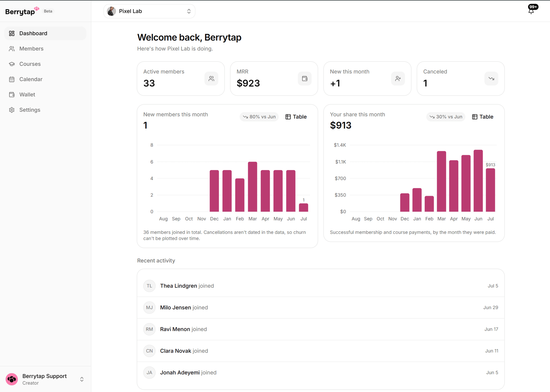Click the MRR wallet icon

click(305, 79)
